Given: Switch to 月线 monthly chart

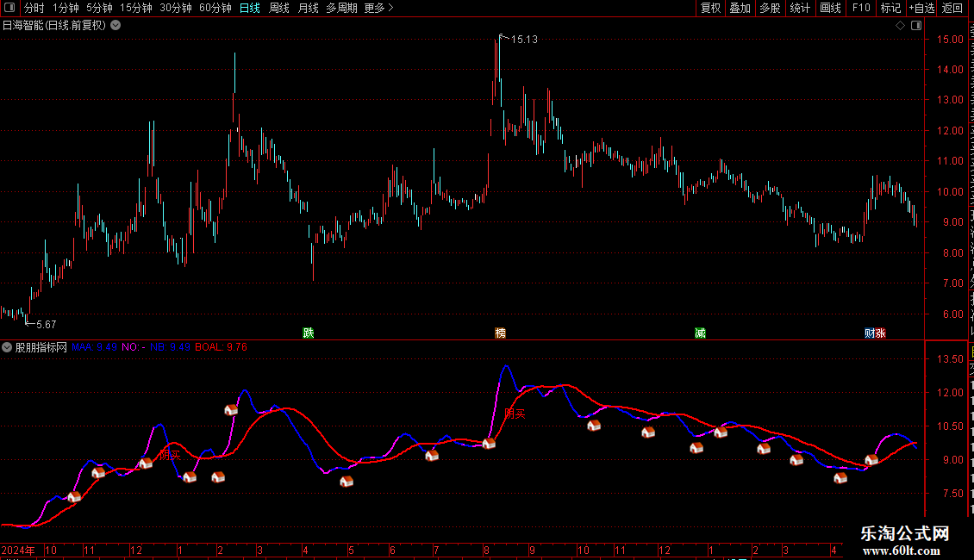Looking at the screenshot, I should (308, 8).
